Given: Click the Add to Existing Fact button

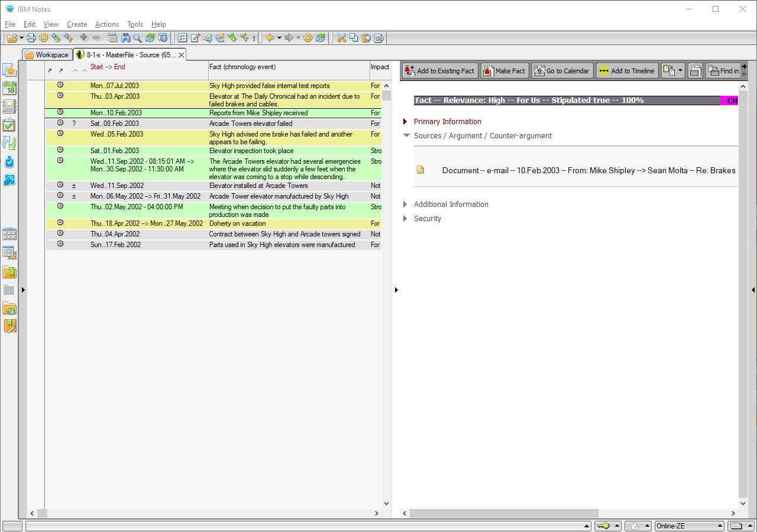Looking at the screenshot, I should click(439, 71).
